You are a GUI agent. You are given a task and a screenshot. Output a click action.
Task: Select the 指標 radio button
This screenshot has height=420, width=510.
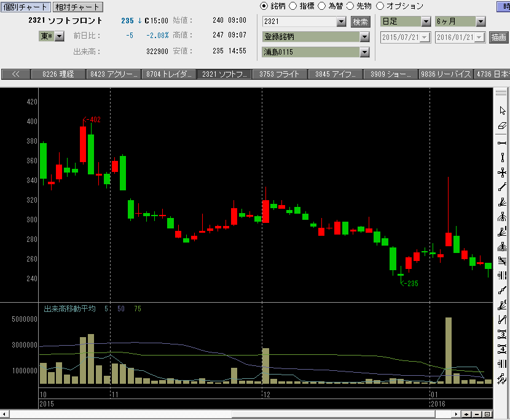pos(292,6)
